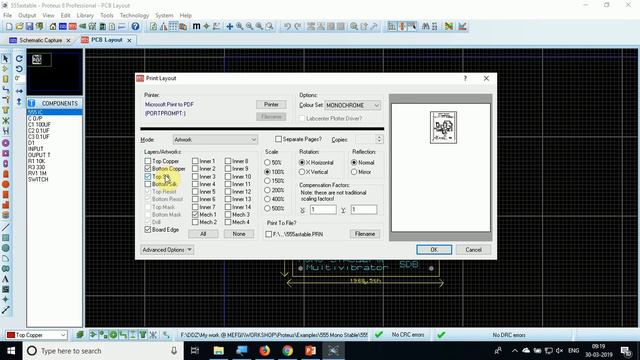This screenshot has height=360, width=640.
Task: Switch to the PCB Layout tab
Action: tap(107, 40)
